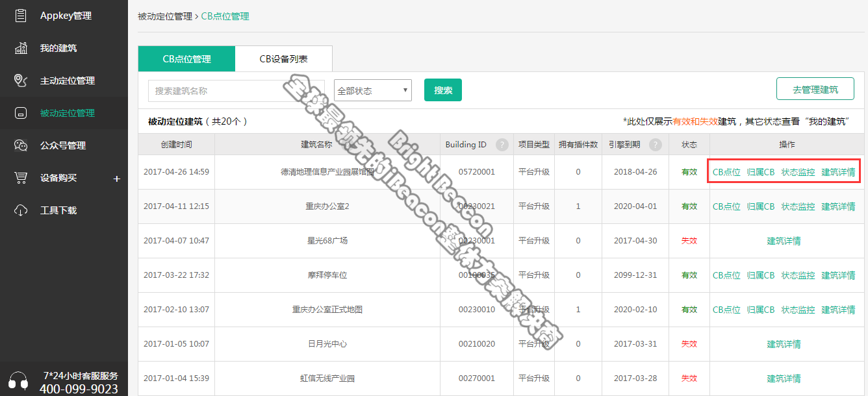Click the hotline number 400-099-9023
Screen dimensions: 868x396
pyautogui.click(x=79, y=389)
